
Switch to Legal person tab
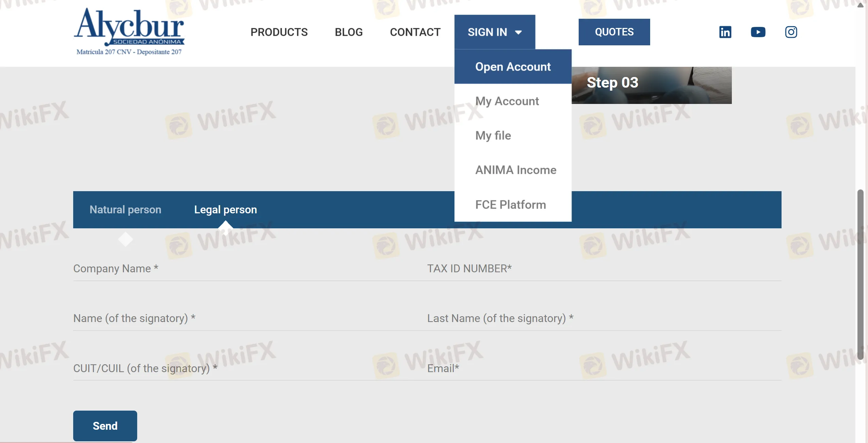click(x=225, y=210)
